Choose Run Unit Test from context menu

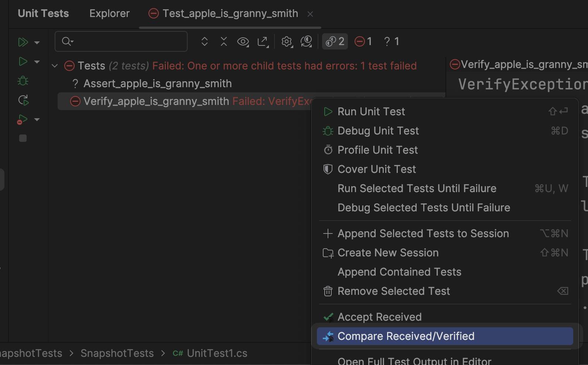(445, 112)
